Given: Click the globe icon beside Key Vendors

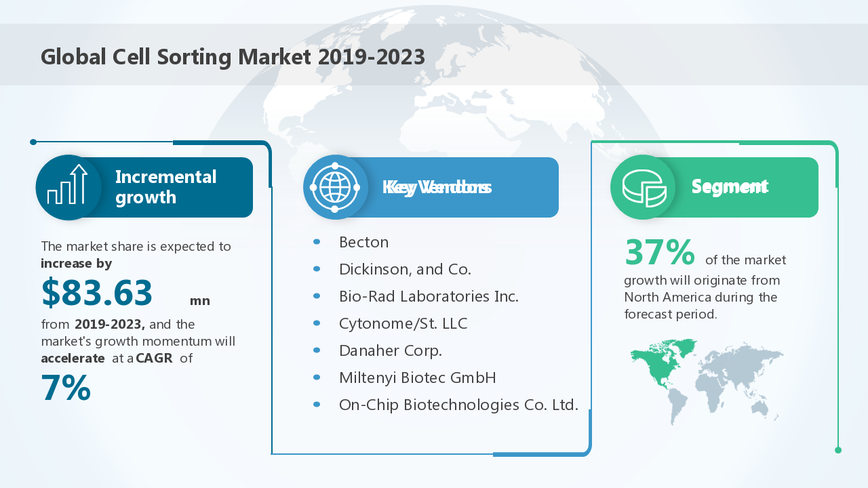Looking at the screenshot, I should (335, 187).
